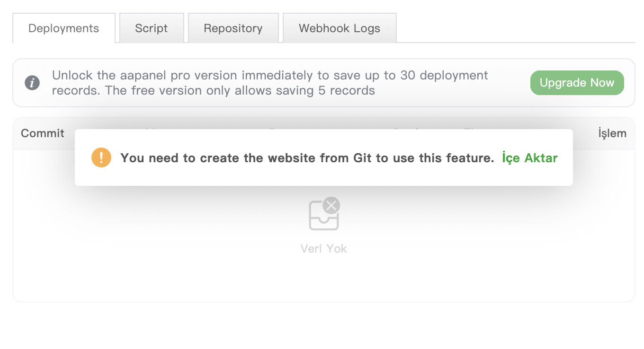Click blank white area beneath the deployments table
The image size is (644, 349).
tap(324, 325)
